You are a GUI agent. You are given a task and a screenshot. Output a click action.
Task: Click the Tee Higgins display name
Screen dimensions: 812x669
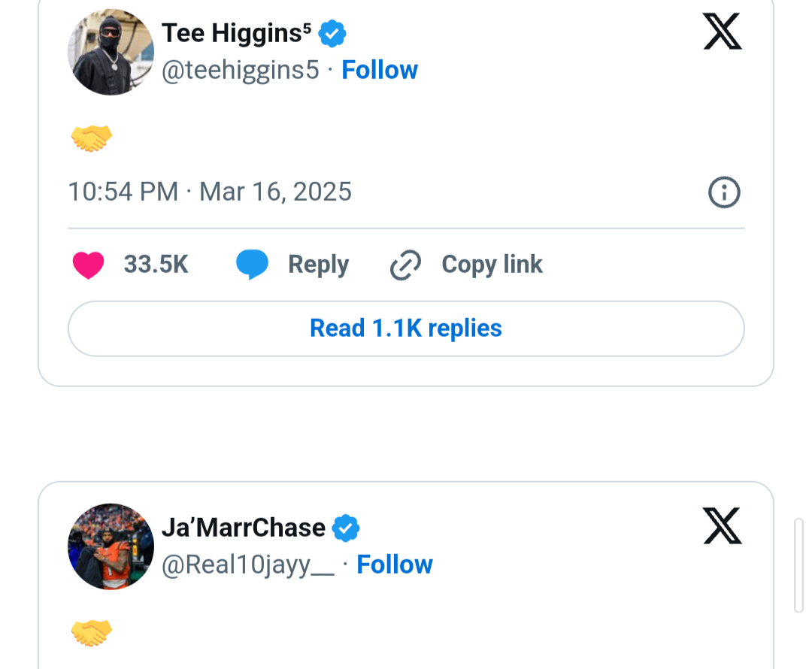coord(236,34)
